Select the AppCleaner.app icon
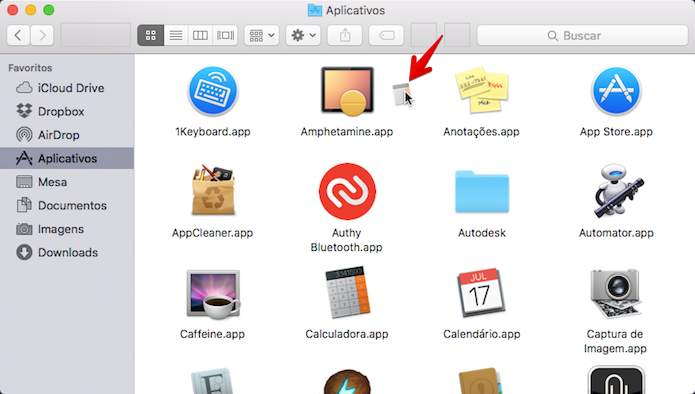Viewport: 695px width, 394px height. click(x=213, y=191)
